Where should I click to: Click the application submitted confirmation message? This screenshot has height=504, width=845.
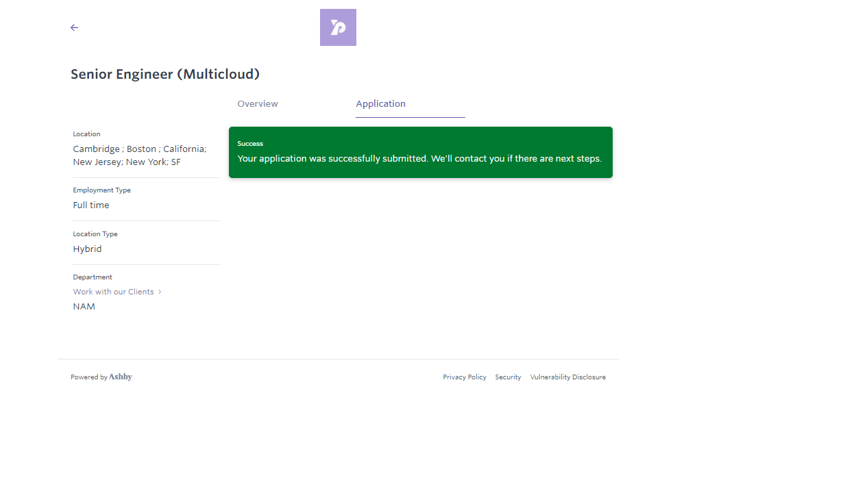pos(419,159)
